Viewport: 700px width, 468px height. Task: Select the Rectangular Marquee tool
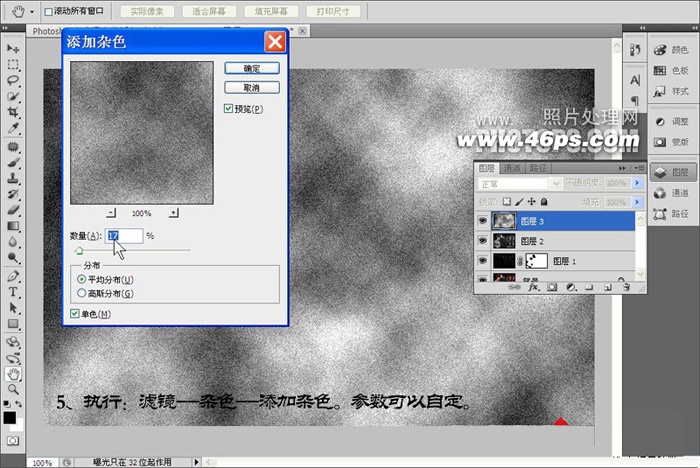(x=13, y=65)
